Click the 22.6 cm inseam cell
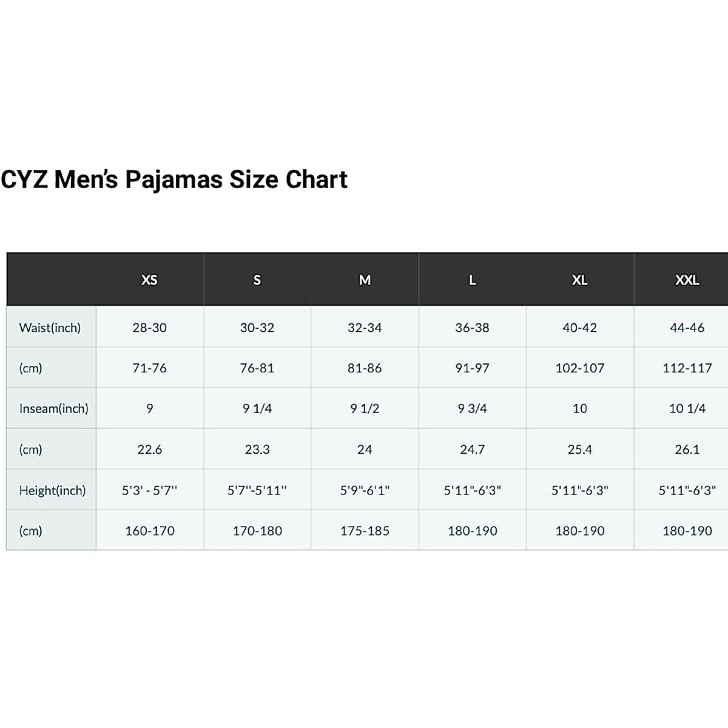 pyautogui.click(x=149, y=450)
